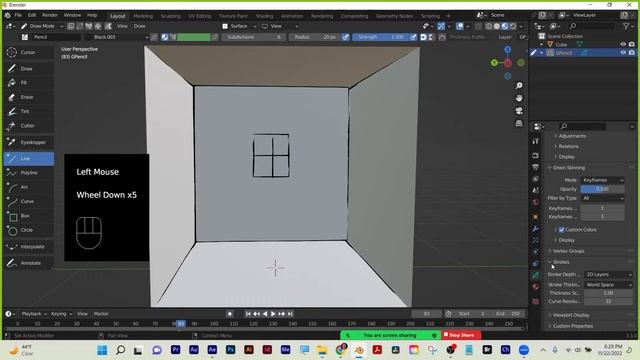Select the Arc tool

pos(29,187)
